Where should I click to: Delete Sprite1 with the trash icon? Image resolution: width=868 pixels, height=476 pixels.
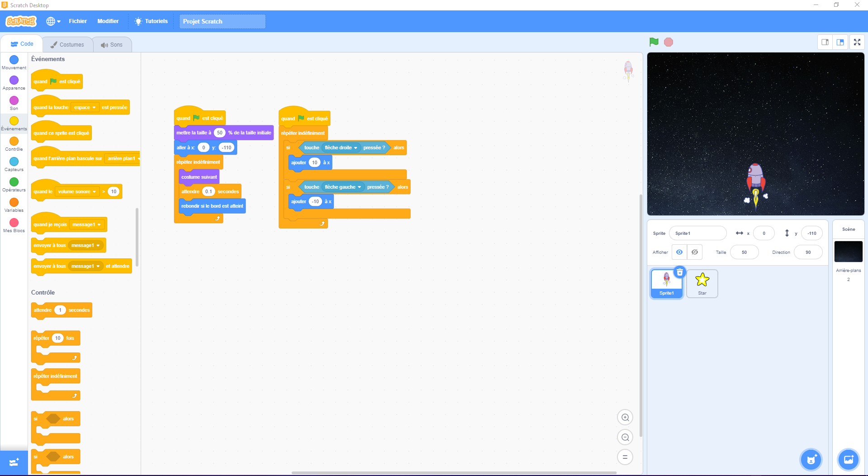click(x=679, y=272)
